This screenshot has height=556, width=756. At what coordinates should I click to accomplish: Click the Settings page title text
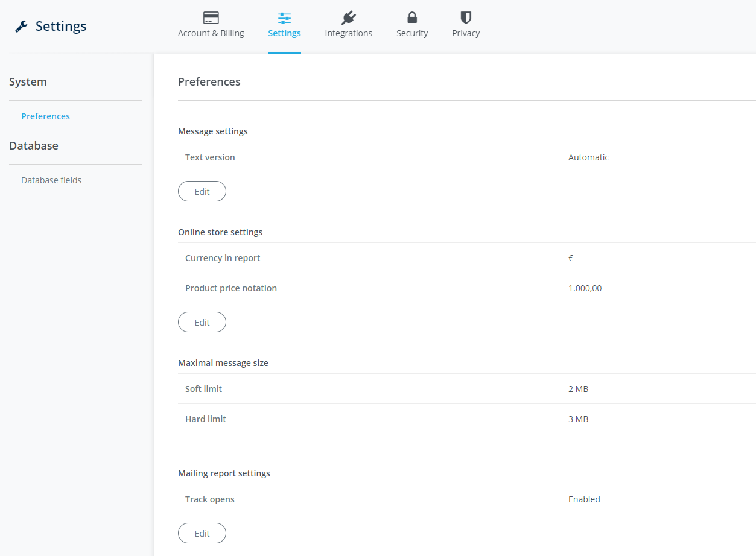coord(61,26)
